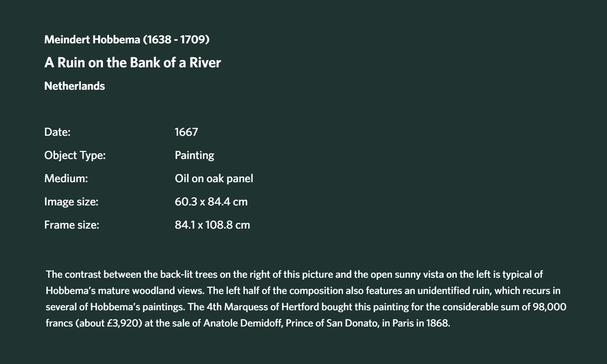The width and height of the screenshot is (607, 364).
Task: Click the Date: field label
Action: [57, 132]
